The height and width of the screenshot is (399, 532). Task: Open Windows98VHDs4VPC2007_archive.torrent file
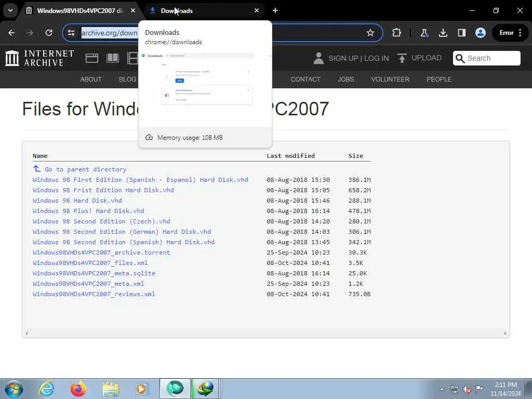101,252
